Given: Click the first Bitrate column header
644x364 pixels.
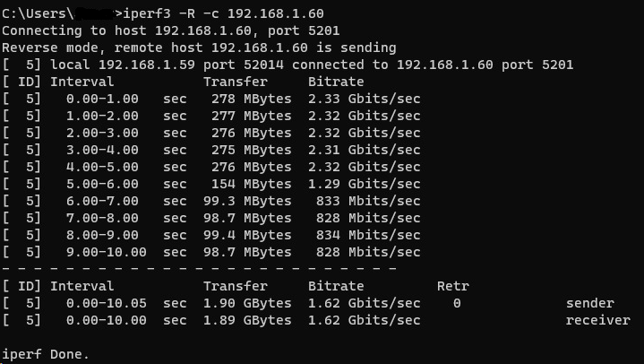Looking at the screenshot, I should point(336,82).
